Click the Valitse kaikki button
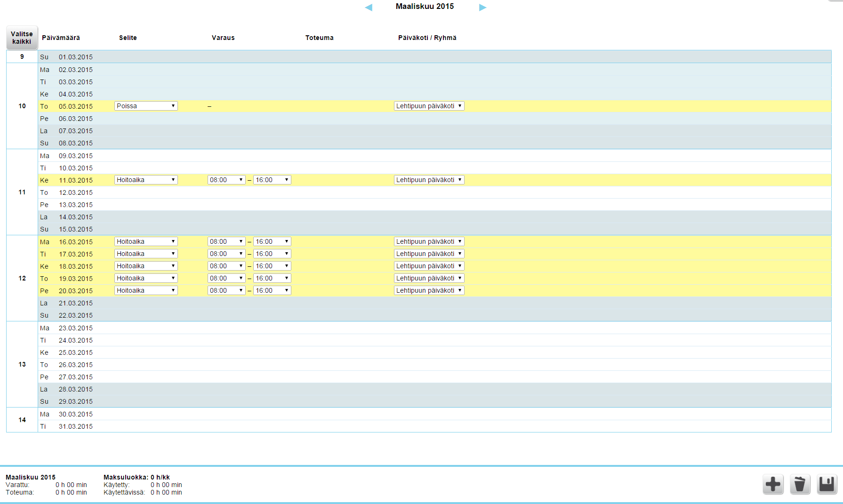The height and width of the screenshot is (504, 843). [22, 38]
